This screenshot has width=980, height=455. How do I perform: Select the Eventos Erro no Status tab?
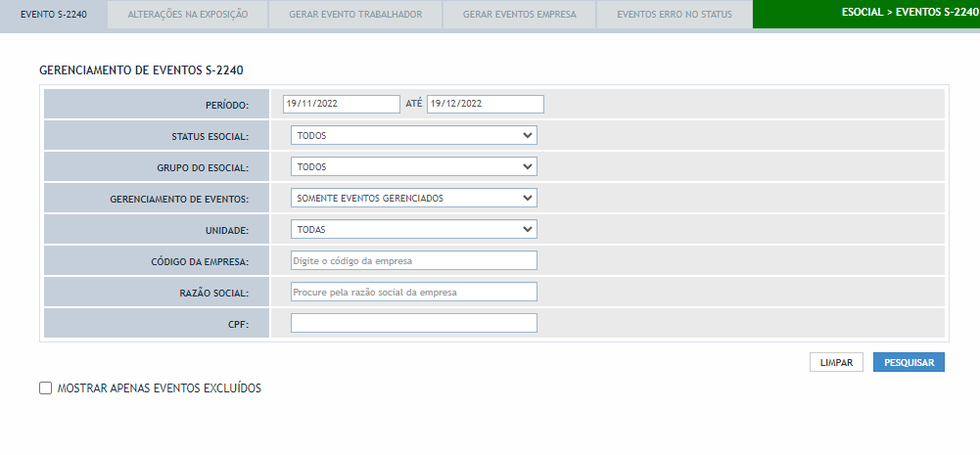(x=675, y=15)
